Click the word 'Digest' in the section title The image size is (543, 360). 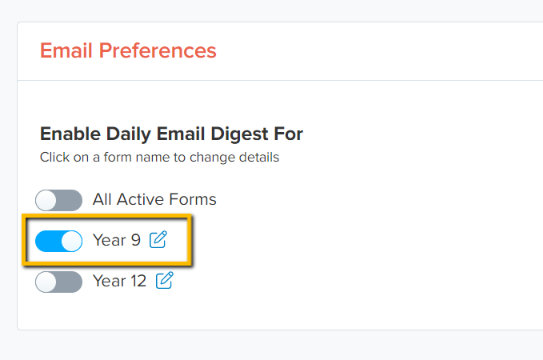[x=239, y=134]
